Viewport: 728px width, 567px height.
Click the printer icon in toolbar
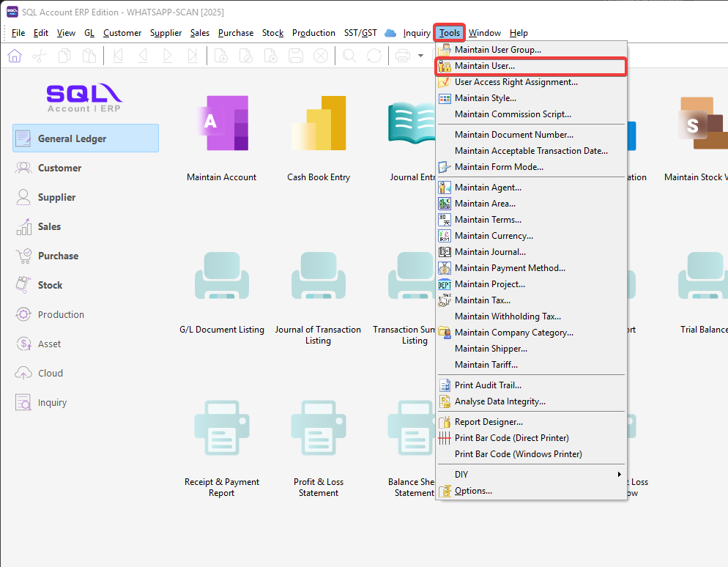coord(402,56)
